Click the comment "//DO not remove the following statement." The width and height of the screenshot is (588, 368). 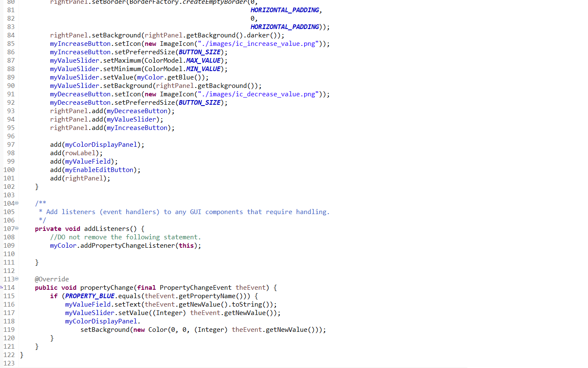pyautogui.click(x=125, y=237)
